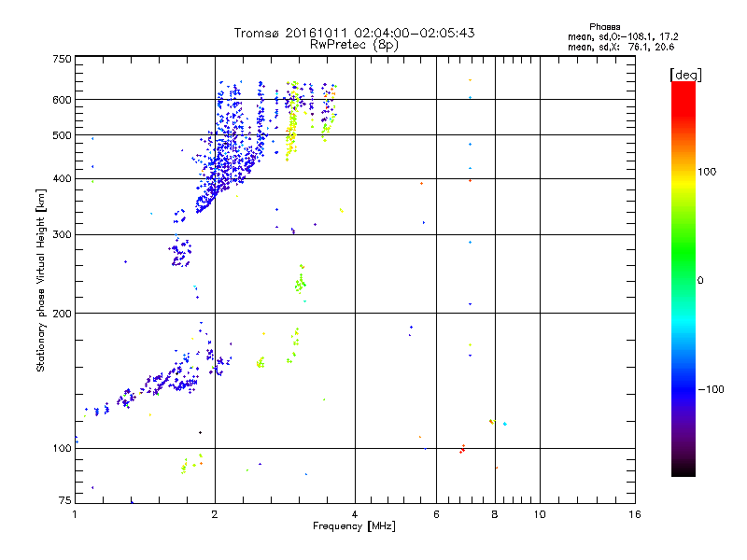This screenshot has width=747, height=560.
Task: Click the y-axis label '75'
Action: coord(65,500)
